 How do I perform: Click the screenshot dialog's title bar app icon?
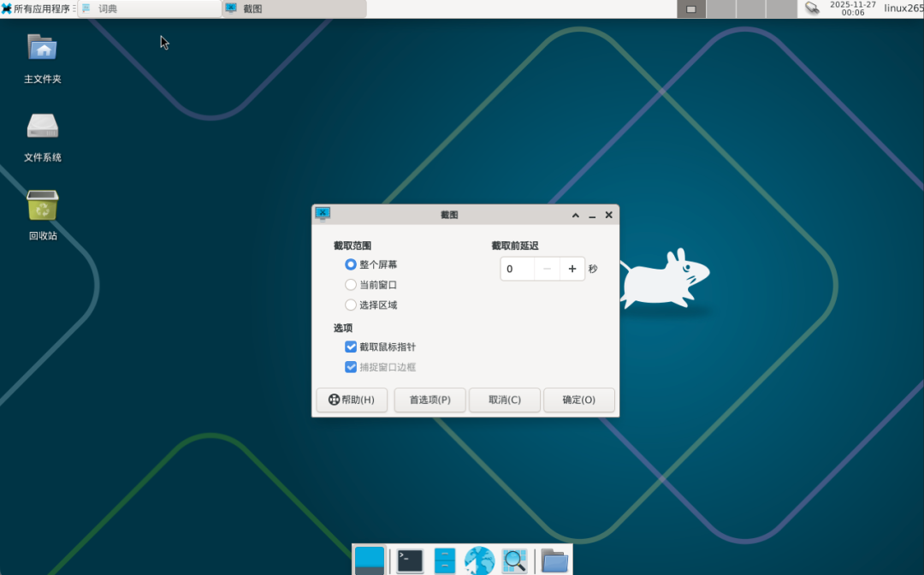click(323, 214)
